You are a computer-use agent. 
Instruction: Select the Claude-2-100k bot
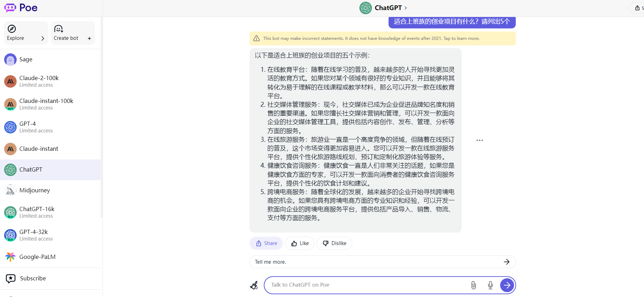click(50, 81)
